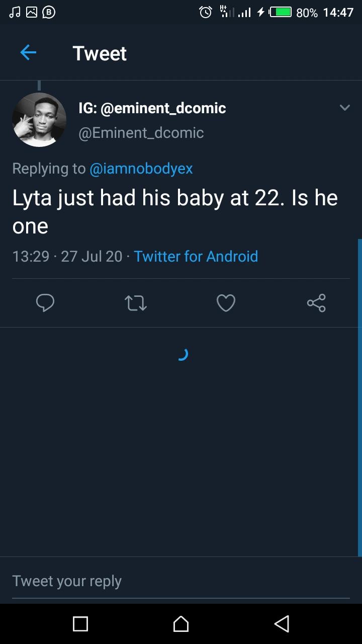The height and width of the screenshot is (644, 362).
Task: Open Eminent_dcomic profile picture
Action: point(39,120)
